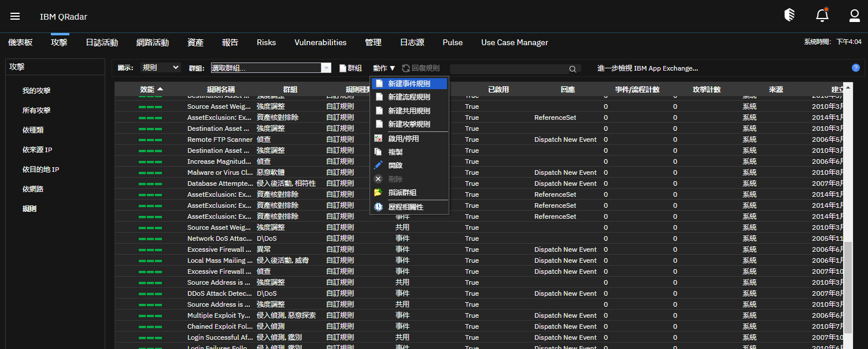Image resolution: width=868 pixels, height=349 pixels.
Task: Sort by the 事件/流程計數 column header
Action: tap(637, 89)
